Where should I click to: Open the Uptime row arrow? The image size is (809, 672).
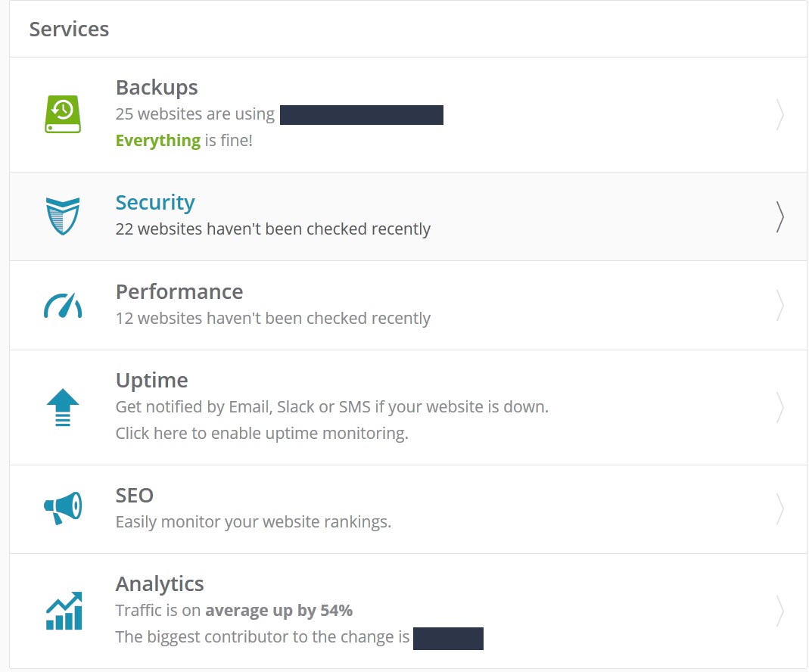(779, 407)
